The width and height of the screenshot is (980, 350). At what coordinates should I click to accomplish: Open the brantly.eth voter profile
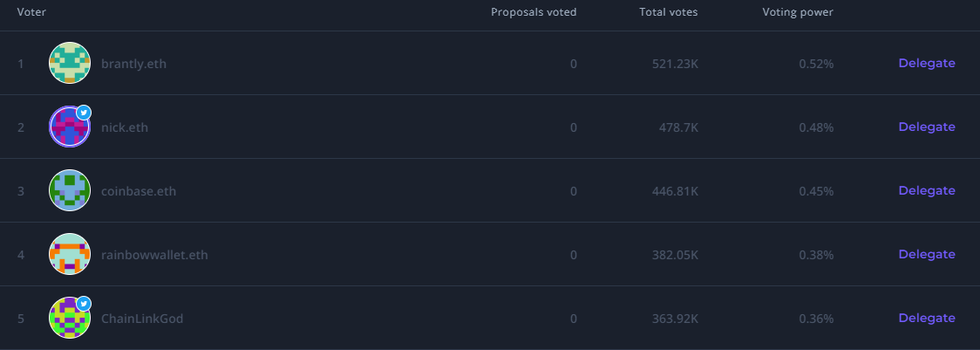pos(133,64)
